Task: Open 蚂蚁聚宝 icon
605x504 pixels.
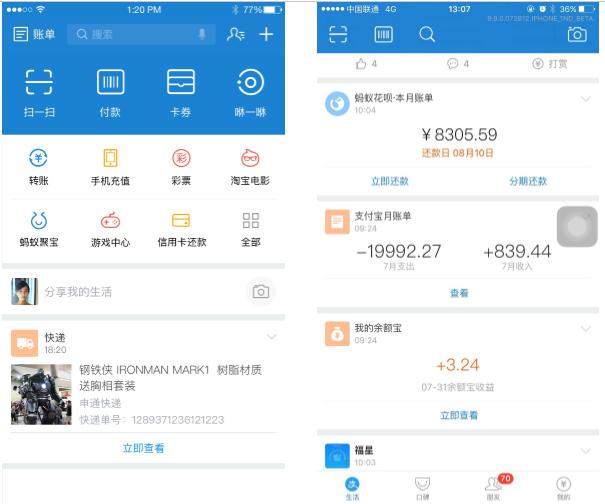Action: coord(39,229)
